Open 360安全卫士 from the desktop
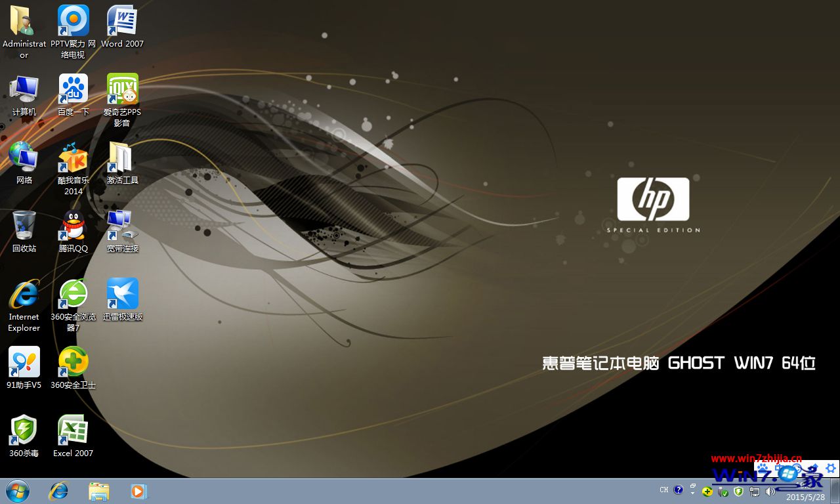 tap(73, 362)
